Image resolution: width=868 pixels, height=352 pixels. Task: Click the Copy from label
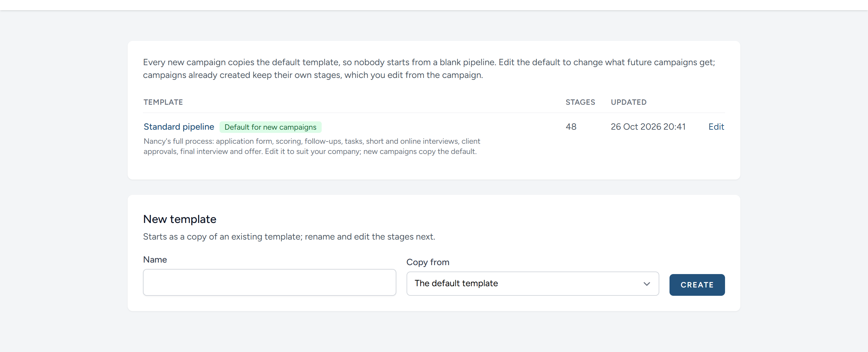coord(428,262)
